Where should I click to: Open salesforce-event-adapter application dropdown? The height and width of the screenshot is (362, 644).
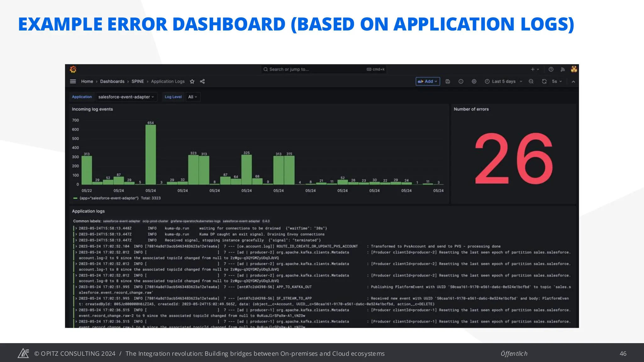click(x=126, y=97)
